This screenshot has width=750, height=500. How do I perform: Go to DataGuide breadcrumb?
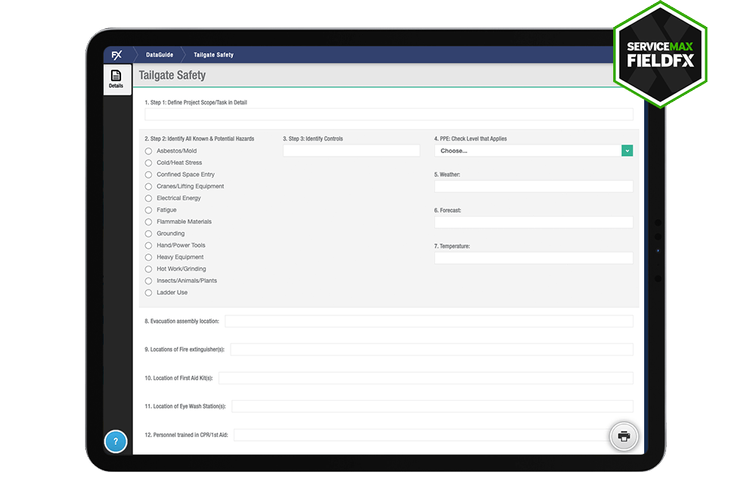tap(160, 54)
